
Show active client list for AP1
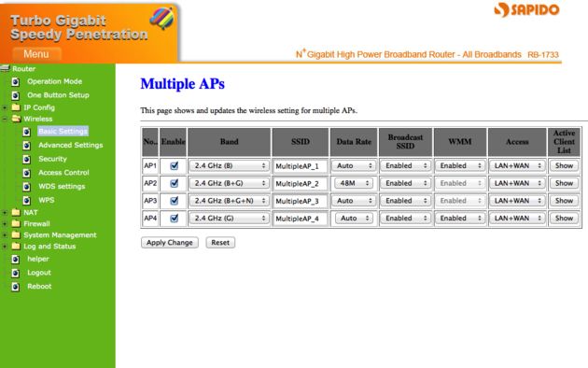(x=564, y=166)
